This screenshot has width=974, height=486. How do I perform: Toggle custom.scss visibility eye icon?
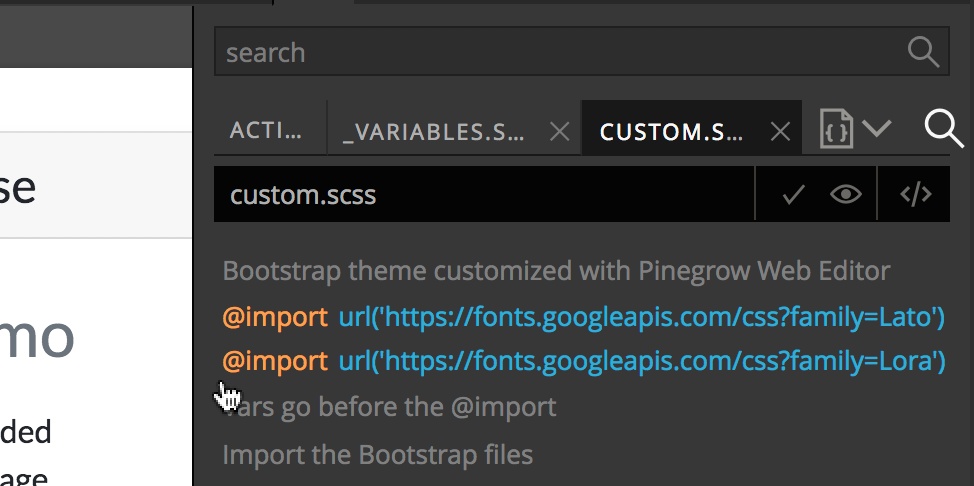pyautogui.click(x=845, y=195)
